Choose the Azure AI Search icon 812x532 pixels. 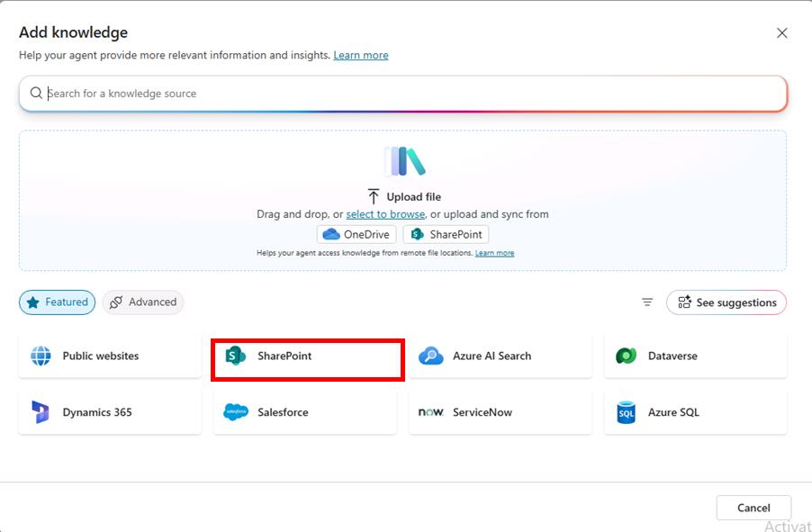click(x=432, y=356)
